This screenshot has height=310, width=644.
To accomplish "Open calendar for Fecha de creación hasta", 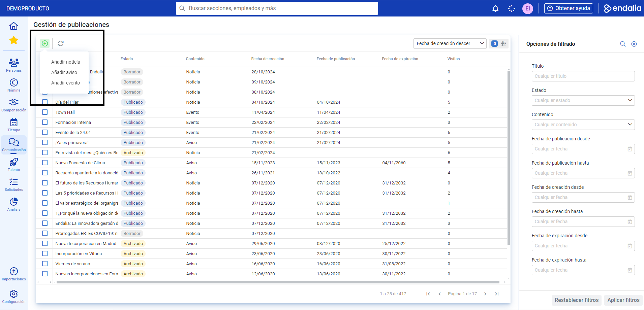I will (630, 221).
